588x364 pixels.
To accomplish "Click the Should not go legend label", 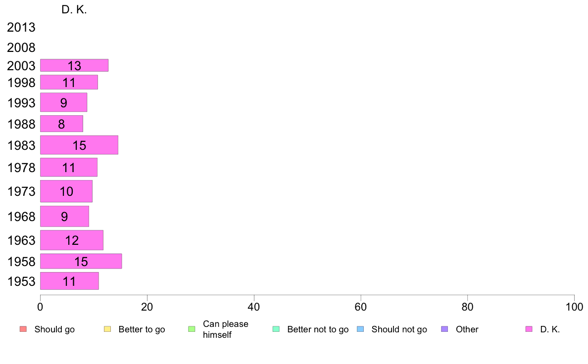I will (x=399, y=329).
